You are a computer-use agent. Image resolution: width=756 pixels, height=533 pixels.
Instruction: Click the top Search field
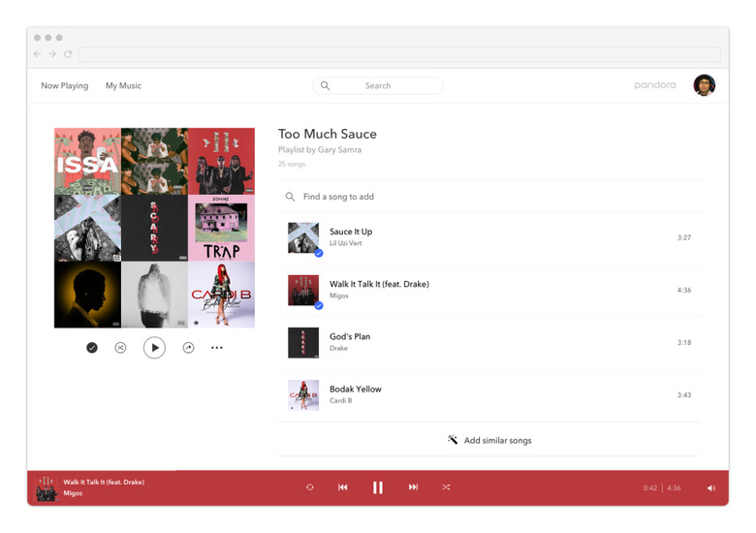(378, 86)
